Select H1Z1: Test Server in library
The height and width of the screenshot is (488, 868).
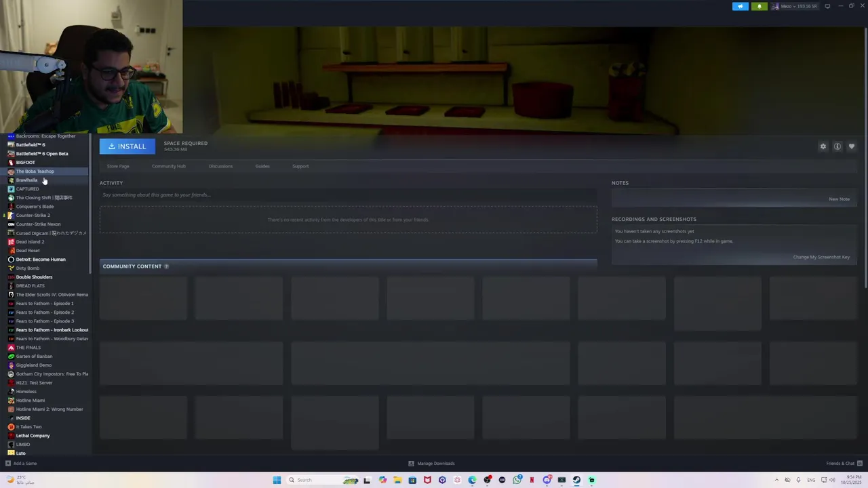tap(45, 383)
